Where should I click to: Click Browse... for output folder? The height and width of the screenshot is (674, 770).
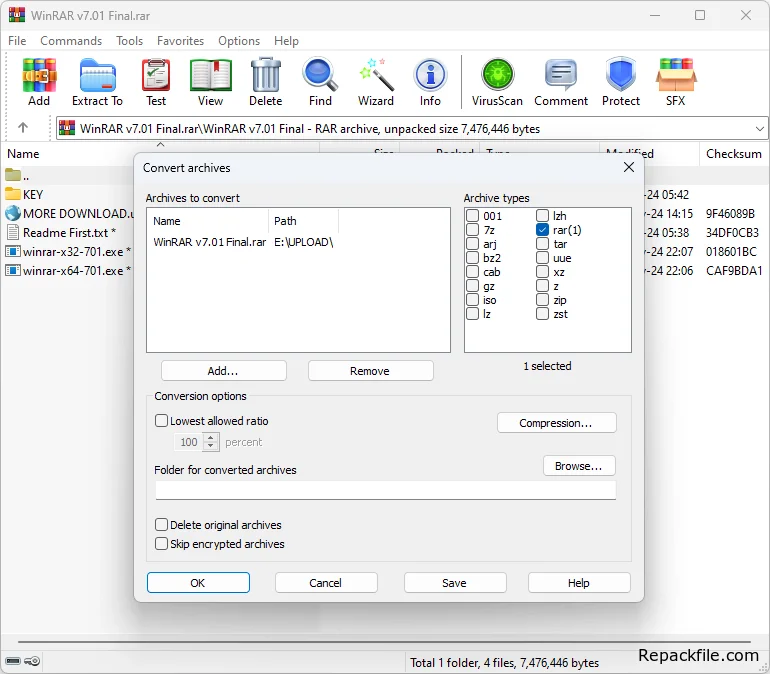click(x=579, y=466)
